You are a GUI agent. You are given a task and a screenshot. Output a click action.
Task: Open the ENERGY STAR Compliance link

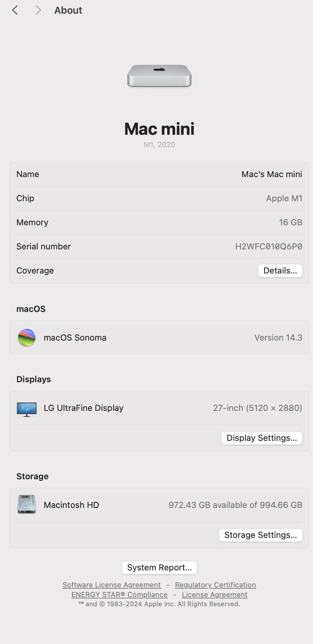[x=119, y=595]
